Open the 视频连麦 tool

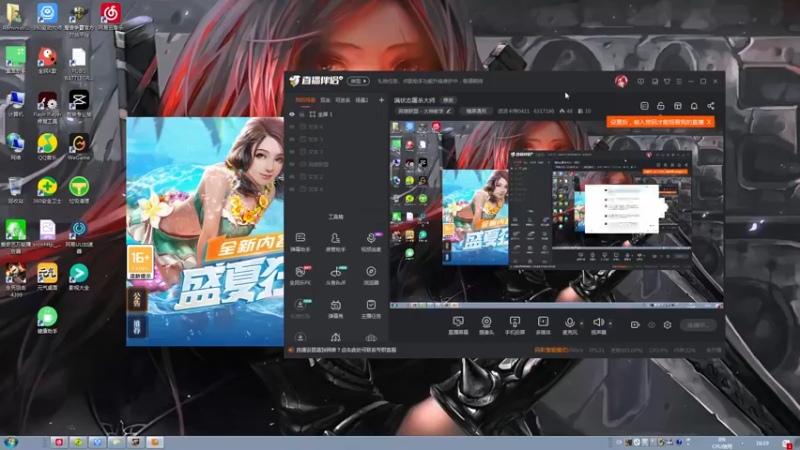click(x=371, y=242)
